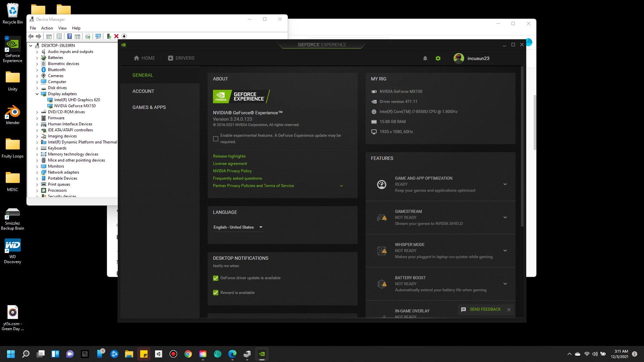644x362 pixels.
Task: Expand the Gamestream feature chevron
Action: (x=505, y=218)
